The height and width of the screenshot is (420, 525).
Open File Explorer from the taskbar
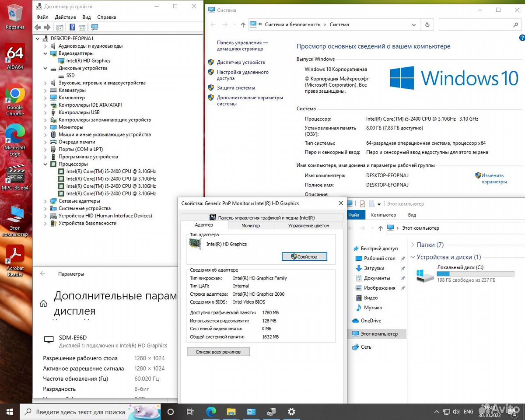[x=231, y=412]
